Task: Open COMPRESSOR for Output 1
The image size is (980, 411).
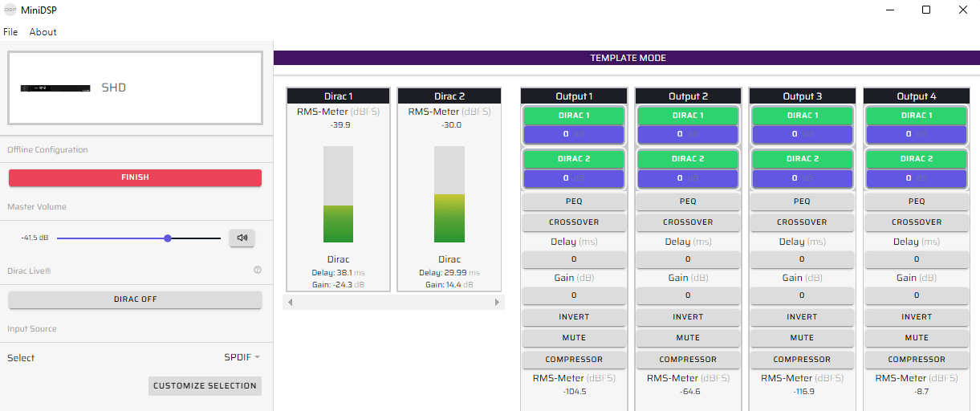Action: (x=574, y=360)
